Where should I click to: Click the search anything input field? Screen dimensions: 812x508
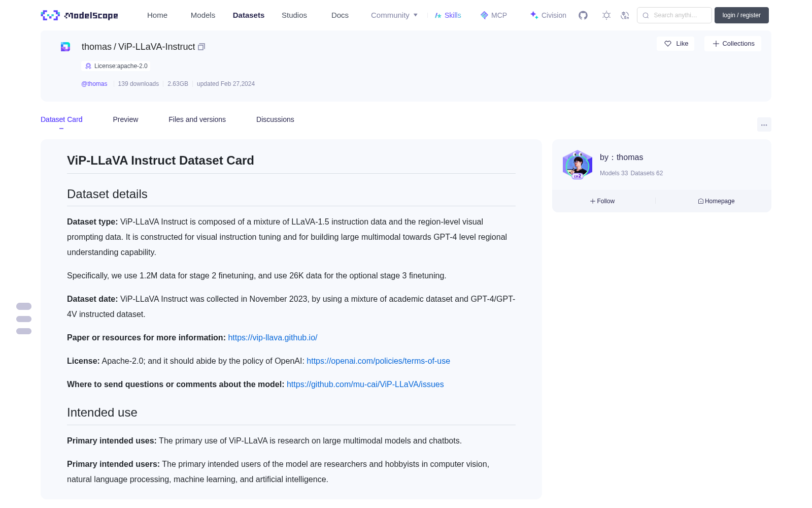[674, 15]
